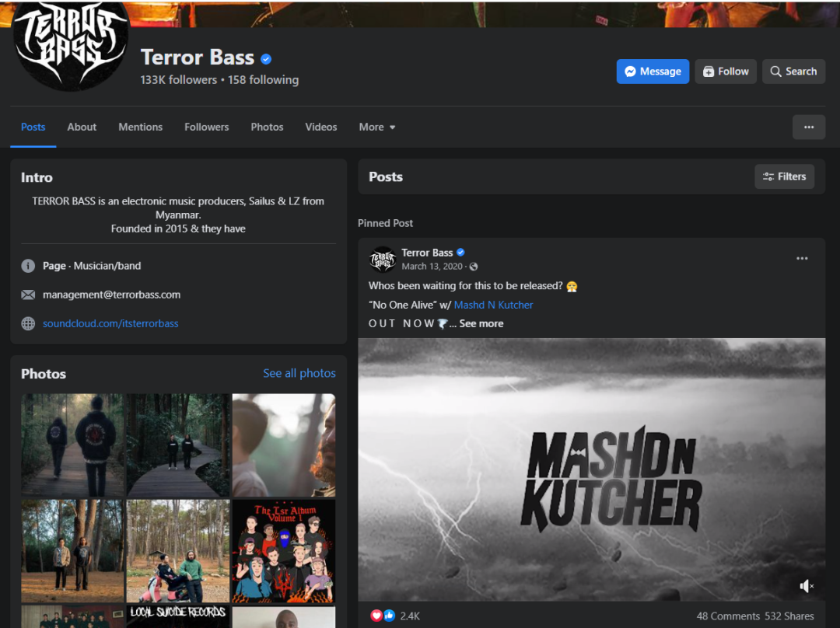Send a message via Message button
The width and height of the screenshot is (840, 628).
click(x=653, y=72)
